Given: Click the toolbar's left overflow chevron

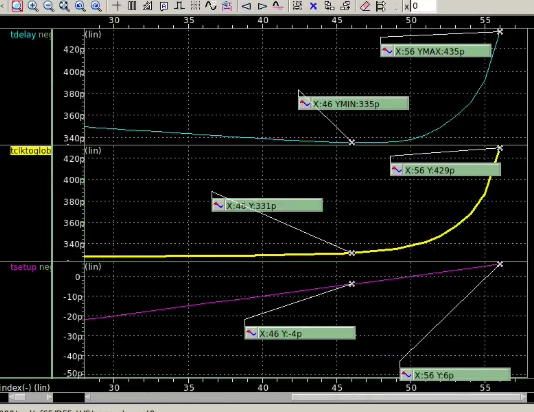Looking at the screenshot, I should (x=2, y=6).
